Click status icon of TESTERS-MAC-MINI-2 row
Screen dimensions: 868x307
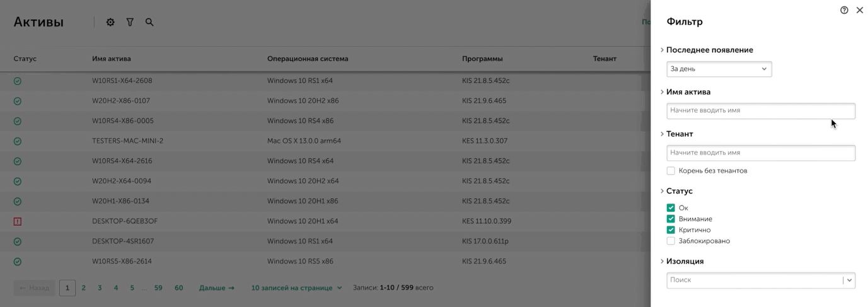(18, 141)
